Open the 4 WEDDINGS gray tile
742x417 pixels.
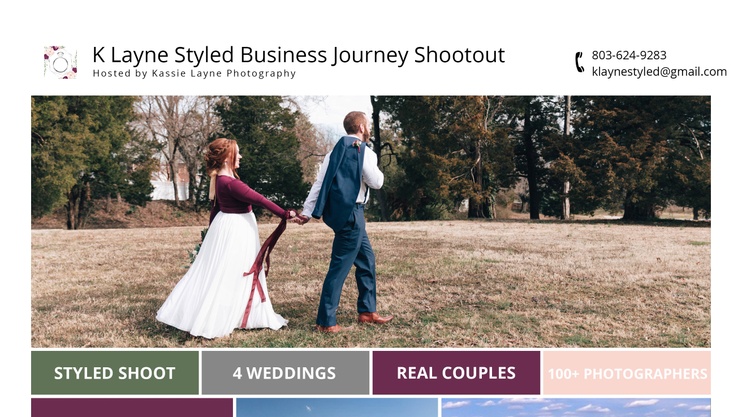[x=285, y=373]
